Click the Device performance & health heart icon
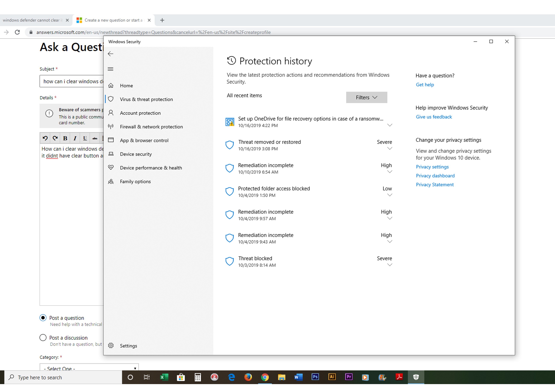Viewport: 555px width, 392px height. click(111, 168)
